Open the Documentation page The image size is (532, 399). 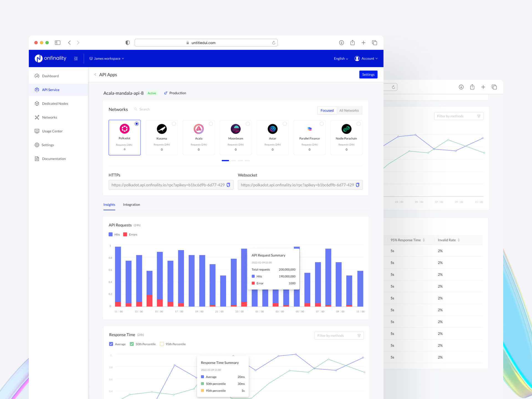point(54,158)
